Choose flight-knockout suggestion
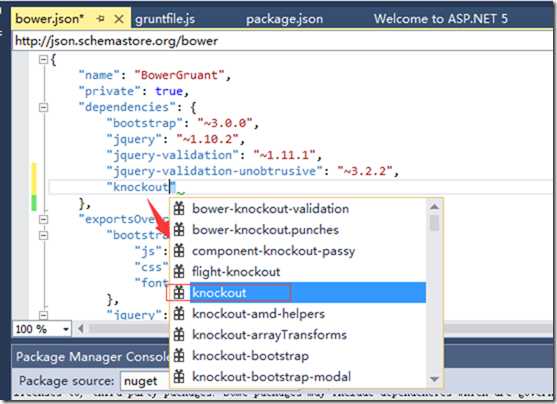 point(236,272)
